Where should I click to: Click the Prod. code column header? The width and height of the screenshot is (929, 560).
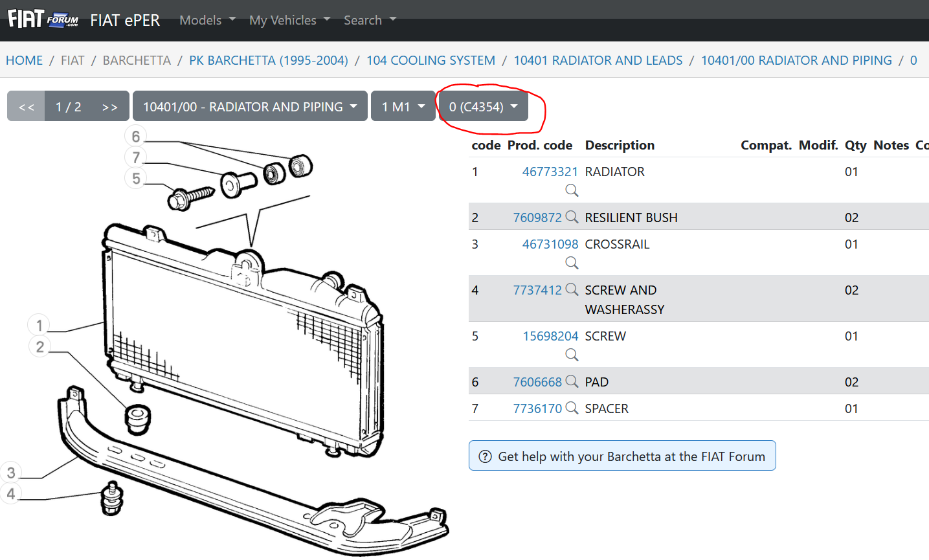540,145
